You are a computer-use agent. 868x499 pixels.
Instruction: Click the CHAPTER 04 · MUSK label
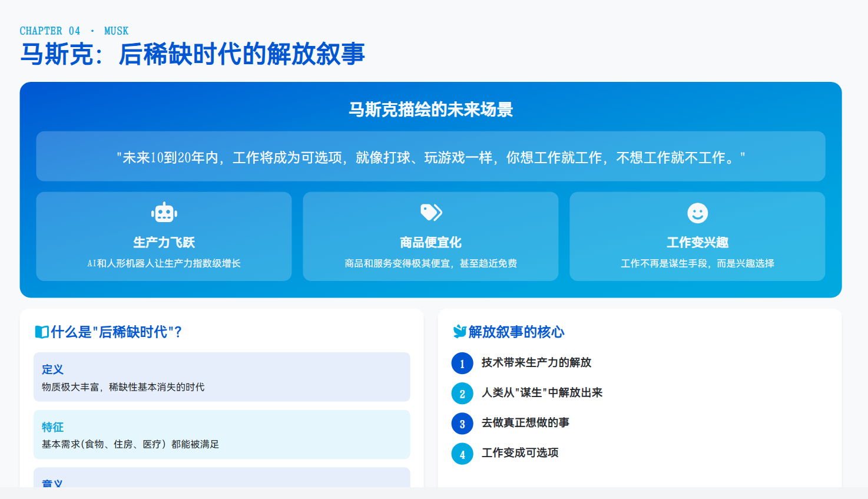pos(74,31)
